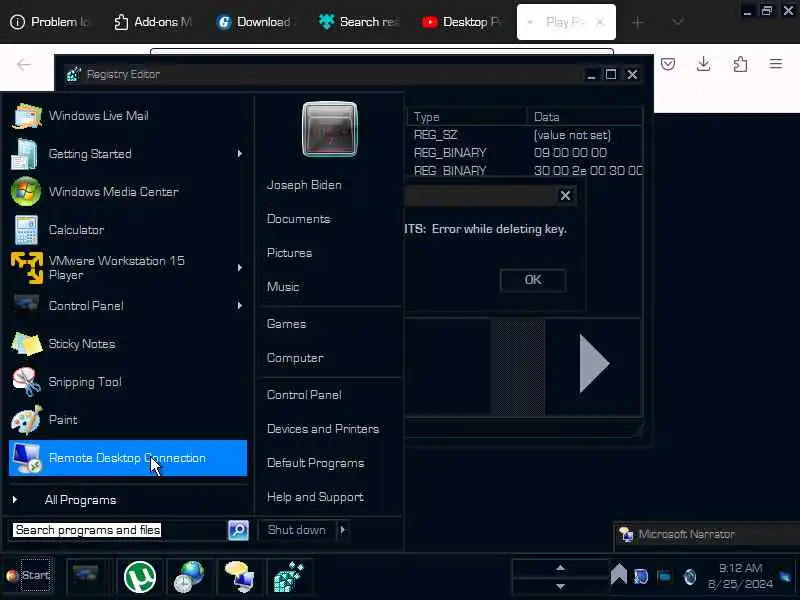Close the error dialog with X
Screen dimensions: 800x600
pyautogui.click(x=565, y=195)
